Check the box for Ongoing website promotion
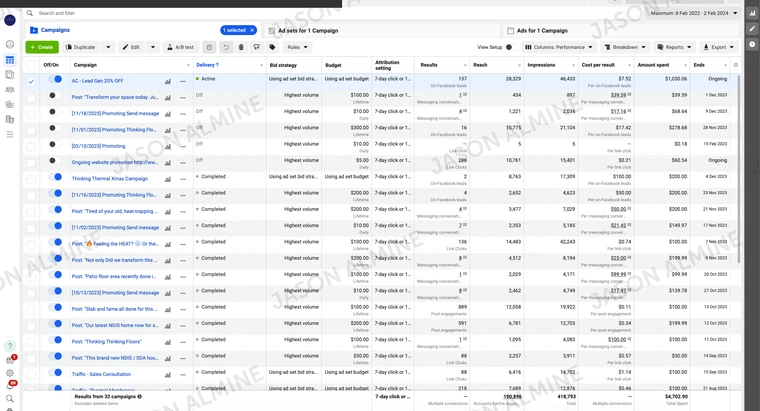The image size is (760, 411). point(31,163)
